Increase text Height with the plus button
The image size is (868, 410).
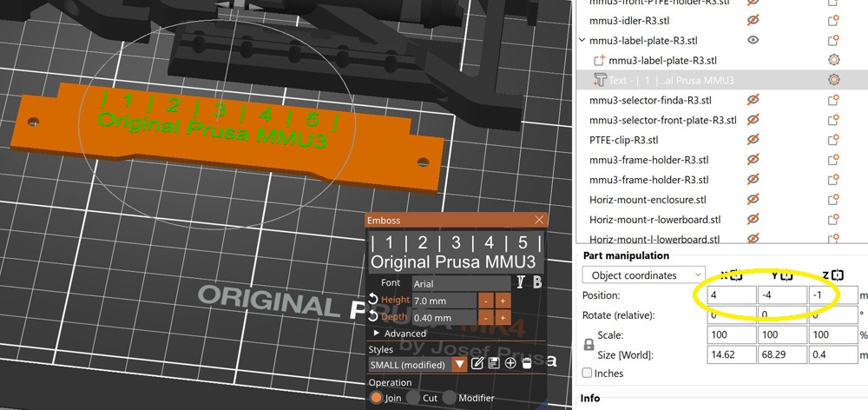pyautogui.click(x=503, y=301)
